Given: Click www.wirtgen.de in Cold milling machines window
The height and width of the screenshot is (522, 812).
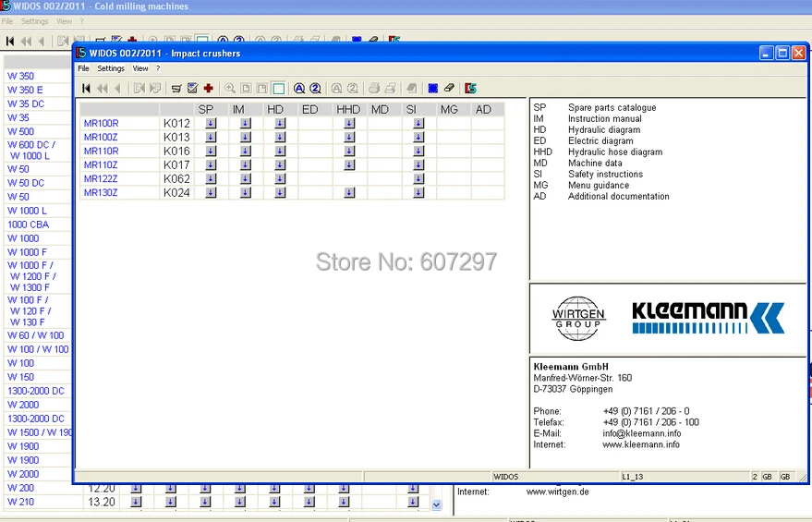Looking at the screenshot, I should [x=557, y=492].
